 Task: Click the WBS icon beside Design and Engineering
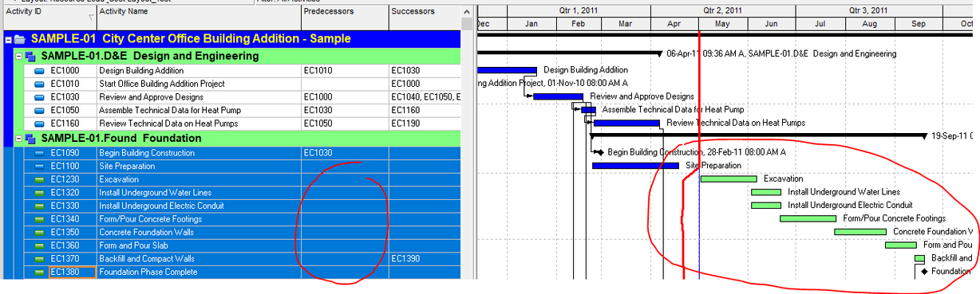[30, 56]
